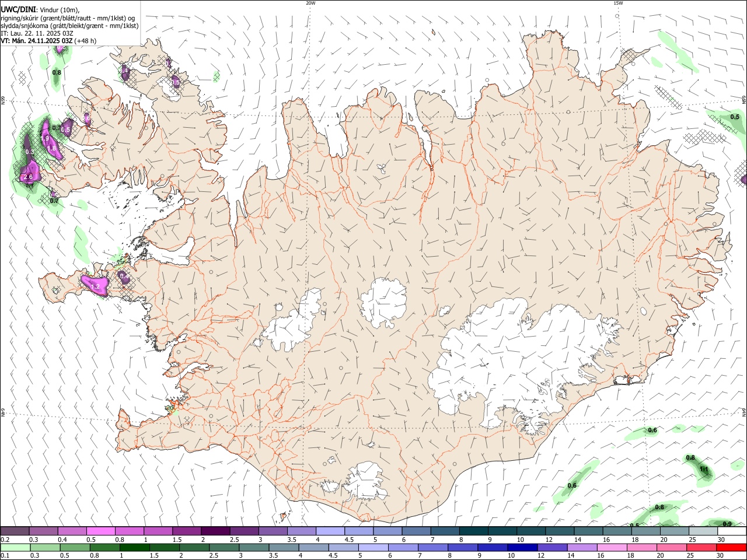Click the 0.9 value at bottom right corner

[727, 524]
